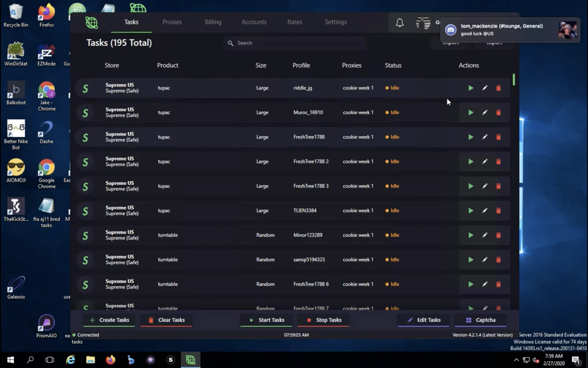The height and width of the screenshot is (368, 588).
Task: Open TheKickStation desktop shortcut
Action: (16, 210)
